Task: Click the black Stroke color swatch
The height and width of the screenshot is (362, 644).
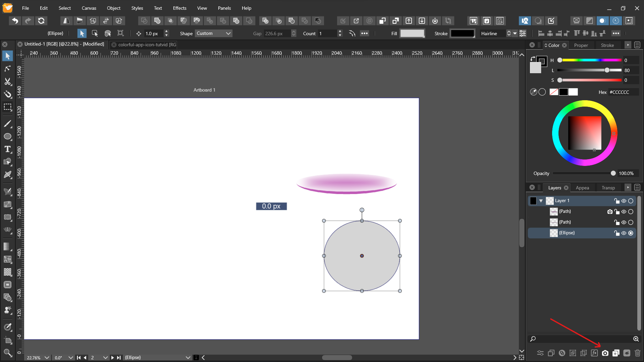Action: pyautogui.click(x=462, y=34)
